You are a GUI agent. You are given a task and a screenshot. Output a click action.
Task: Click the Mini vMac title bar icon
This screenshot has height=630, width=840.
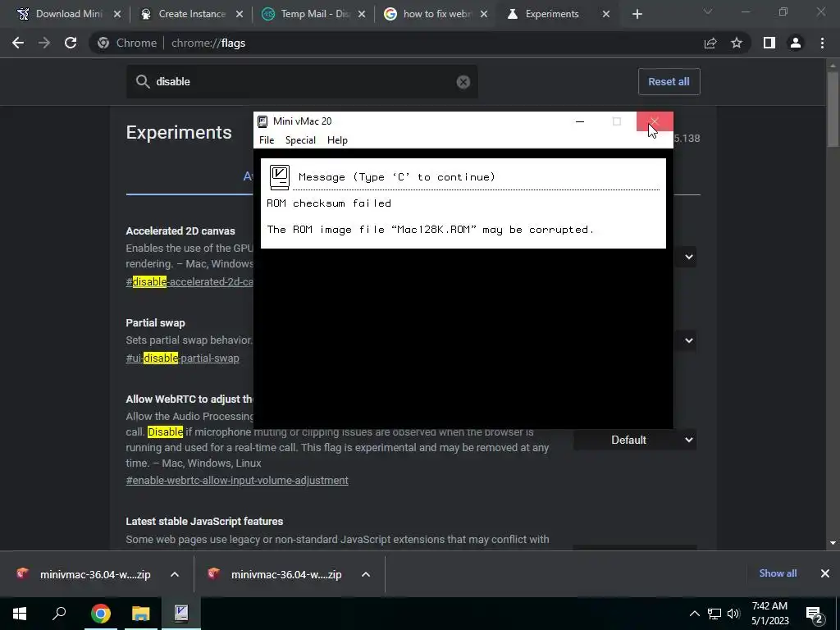(262, 121)
